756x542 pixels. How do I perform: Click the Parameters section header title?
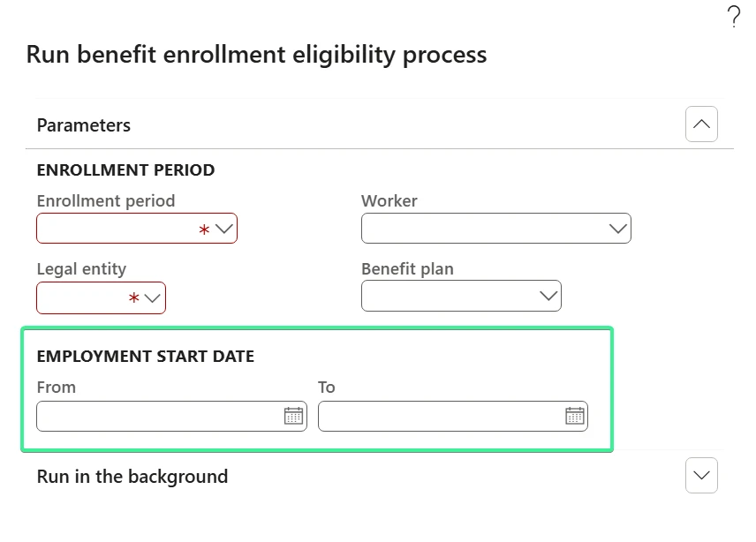click(84, 125)
